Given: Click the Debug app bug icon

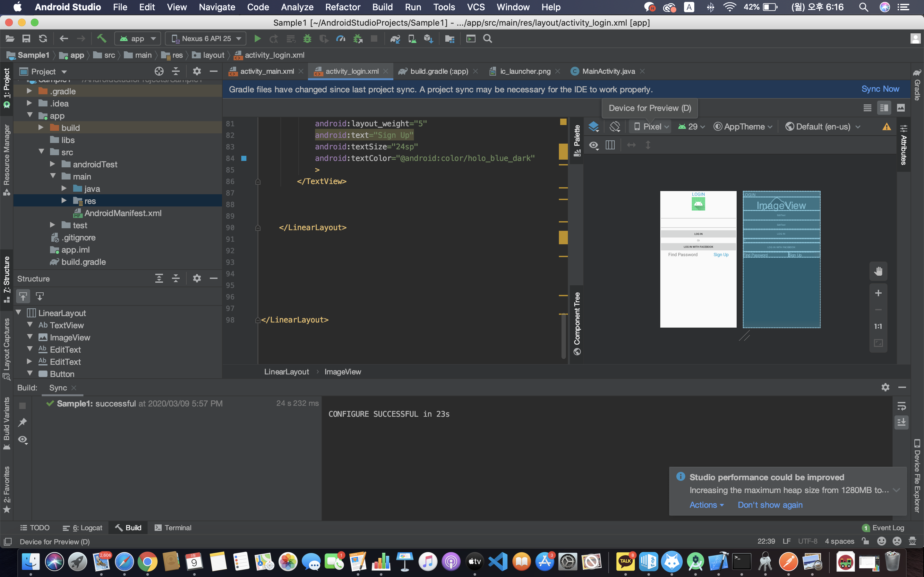Looking at the screenshot, I should [307, 38].
